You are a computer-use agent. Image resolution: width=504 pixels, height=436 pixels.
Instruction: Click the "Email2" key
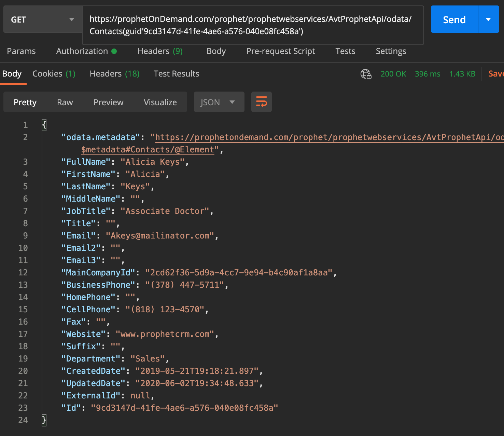(81, 248)
